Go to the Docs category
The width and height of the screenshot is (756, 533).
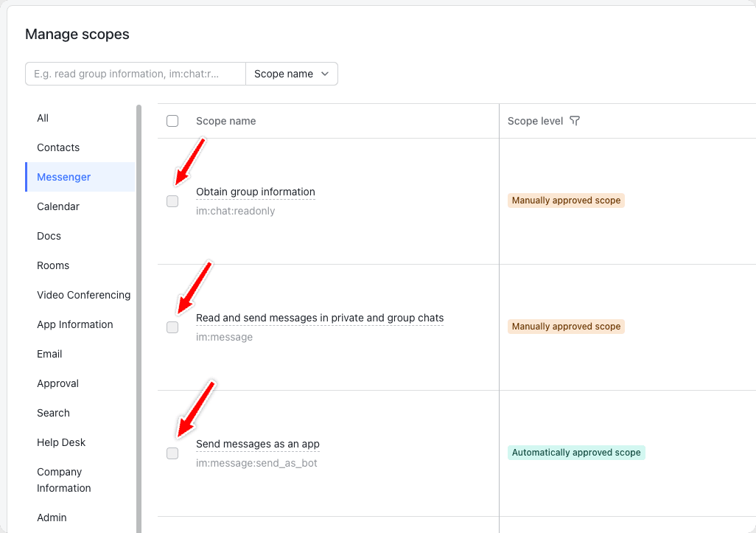pyautogui.click(x=49, y=236)
